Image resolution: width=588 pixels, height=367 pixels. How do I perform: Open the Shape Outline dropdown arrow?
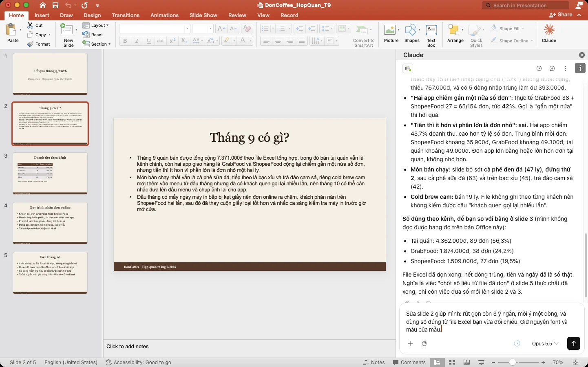[532, 41]
